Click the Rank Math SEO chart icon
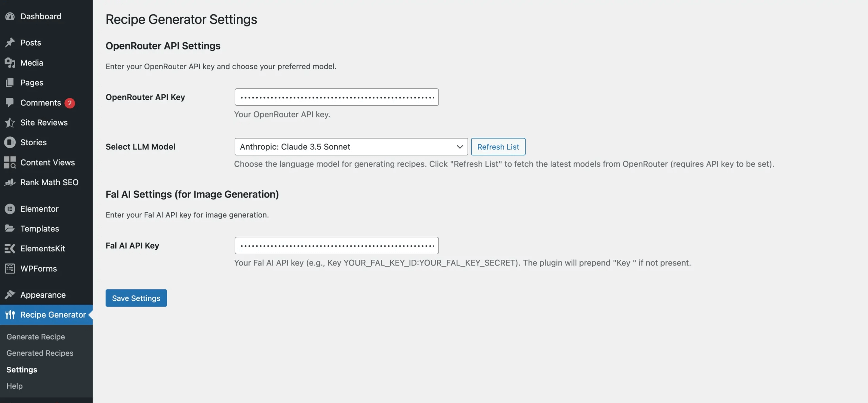Image resolution: width=868 pixels, height=403 pixels. click(10, 182)
